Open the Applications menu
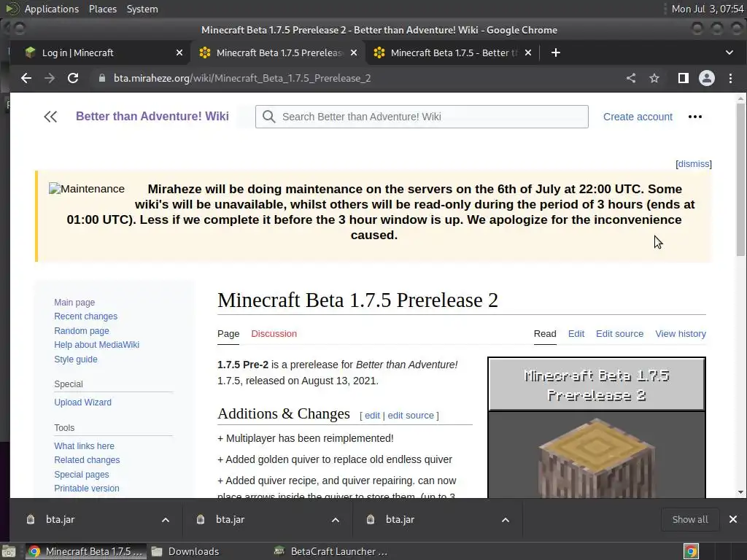 pyautogui.click(x=52, y=9)
